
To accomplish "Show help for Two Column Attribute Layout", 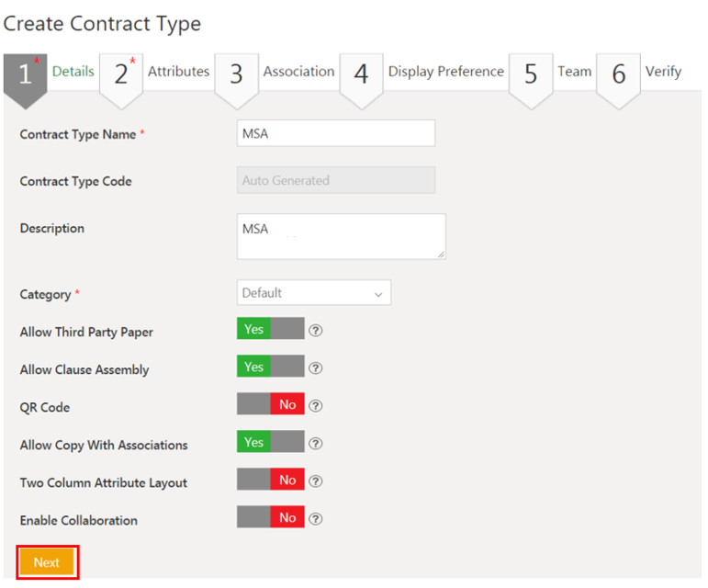I will [x=316, y=481].
